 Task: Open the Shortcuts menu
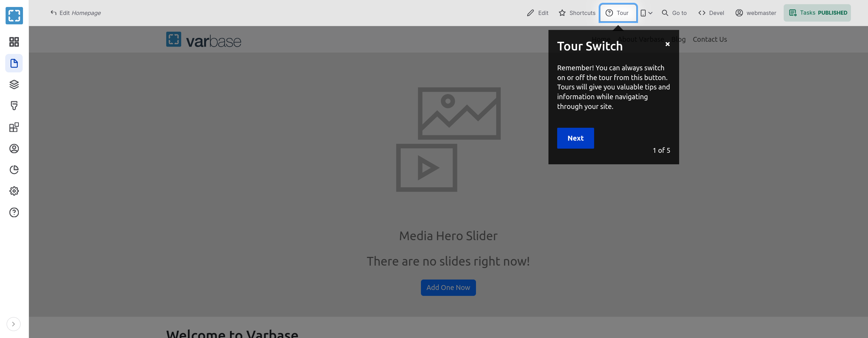[577, 13]
